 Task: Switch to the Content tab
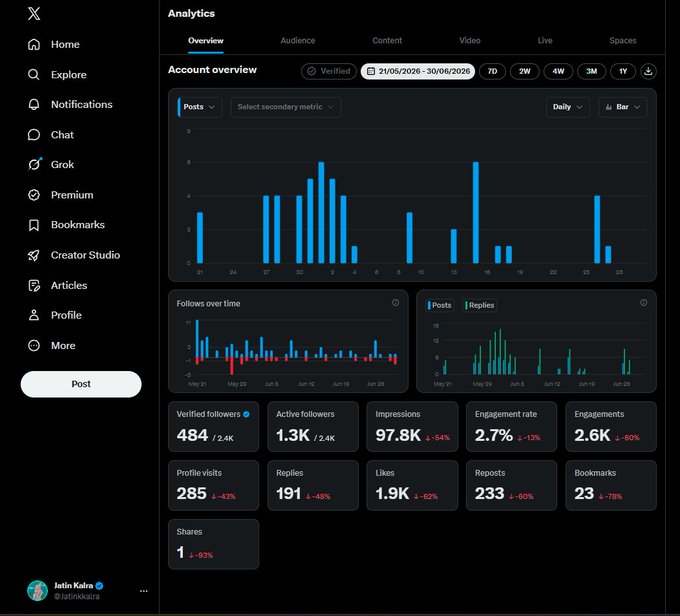pos(387,41)
